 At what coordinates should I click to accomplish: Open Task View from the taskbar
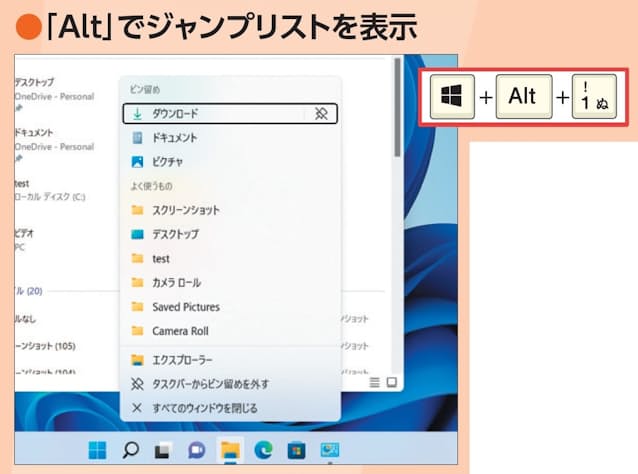point(162,449)
